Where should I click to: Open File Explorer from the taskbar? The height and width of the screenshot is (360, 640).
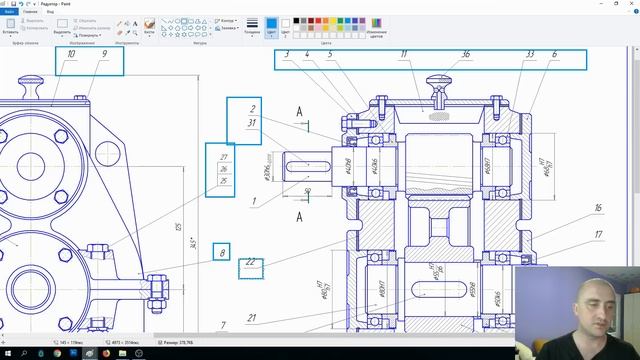coord(122,353)
